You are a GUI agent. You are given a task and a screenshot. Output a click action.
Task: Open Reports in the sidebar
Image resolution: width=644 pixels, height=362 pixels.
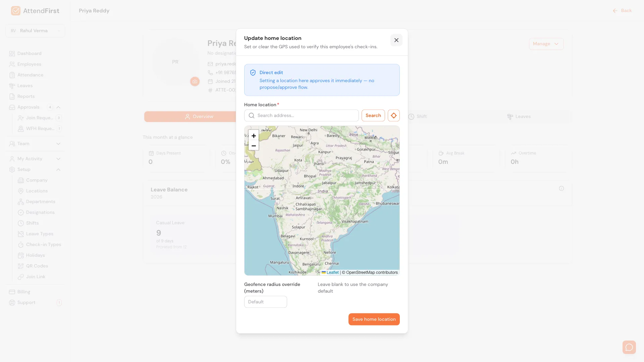tap(35, 97)
